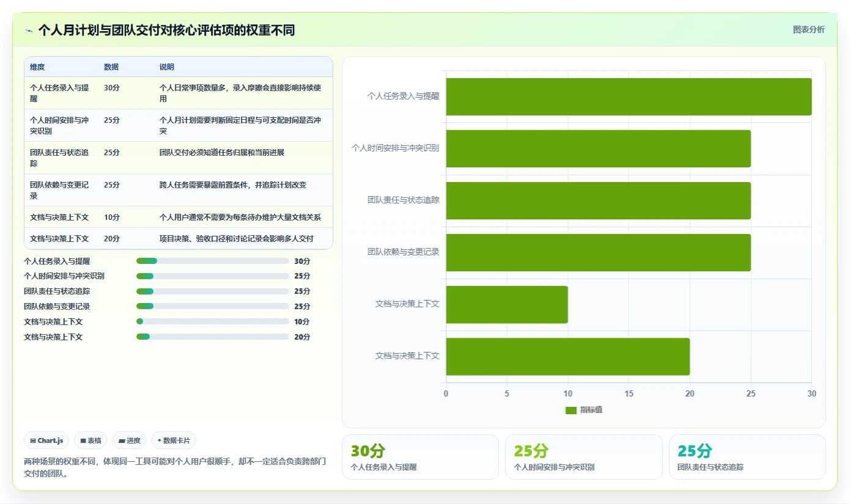Click the chart bar ending at 20
This screenshot has height=504, width=850.
point(568,357)
